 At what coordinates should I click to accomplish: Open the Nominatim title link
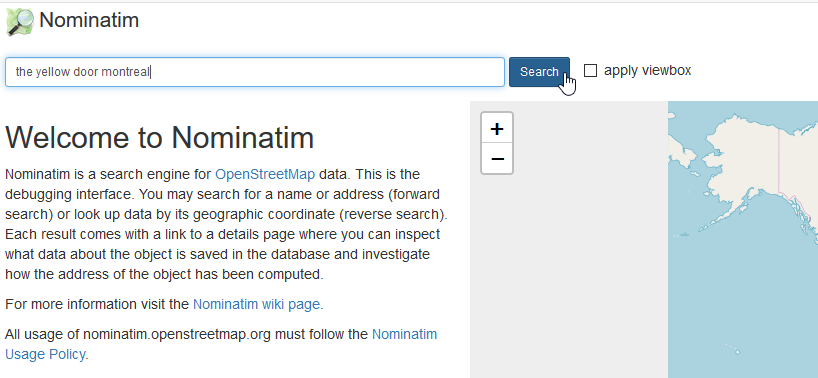point(89,20)
